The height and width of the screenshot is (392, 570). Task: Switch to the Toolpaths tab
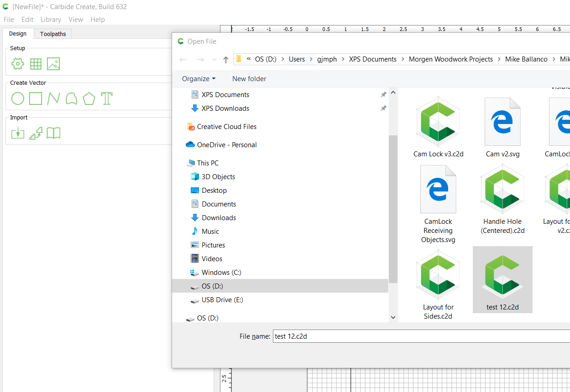tap(53, 34)
